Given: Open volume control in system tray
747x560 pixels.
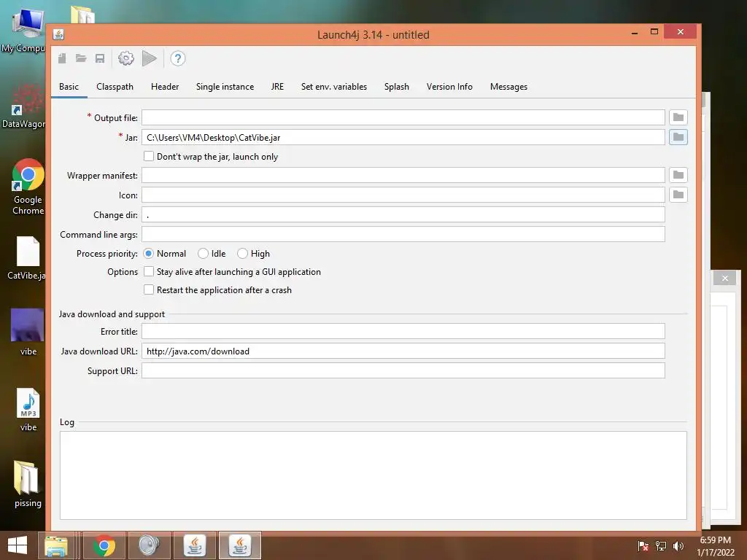Looking at the screenshot, I should [678, 545].
